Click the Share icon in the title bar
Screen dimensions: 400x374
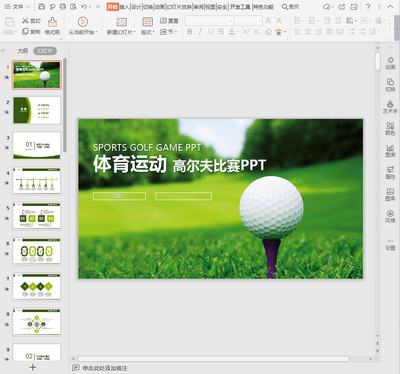342,7
